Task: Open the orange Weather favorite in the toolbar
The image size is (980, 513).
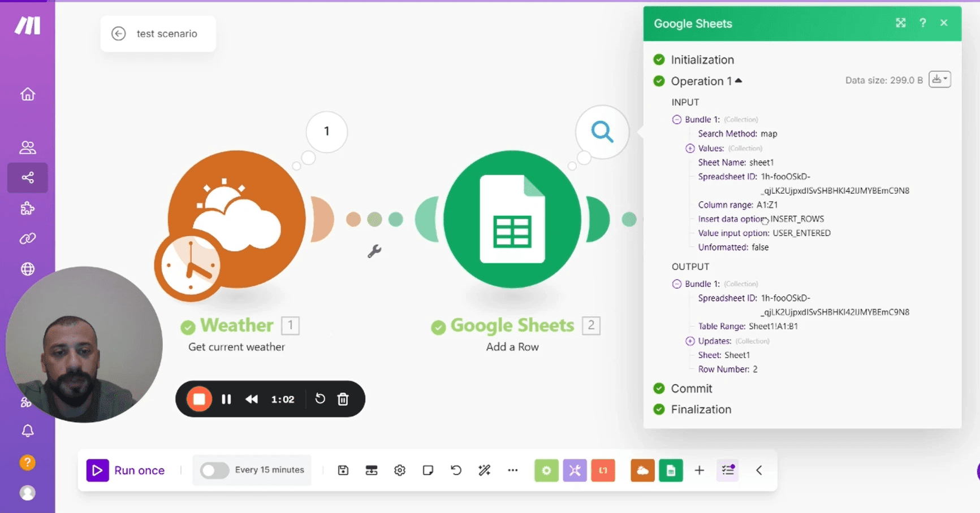Action: 642,470
